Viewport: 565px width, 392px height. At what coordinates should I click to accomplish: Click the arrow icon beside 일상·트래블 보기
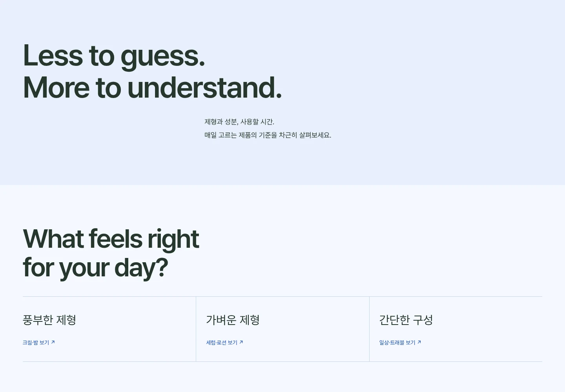[419, 342]
